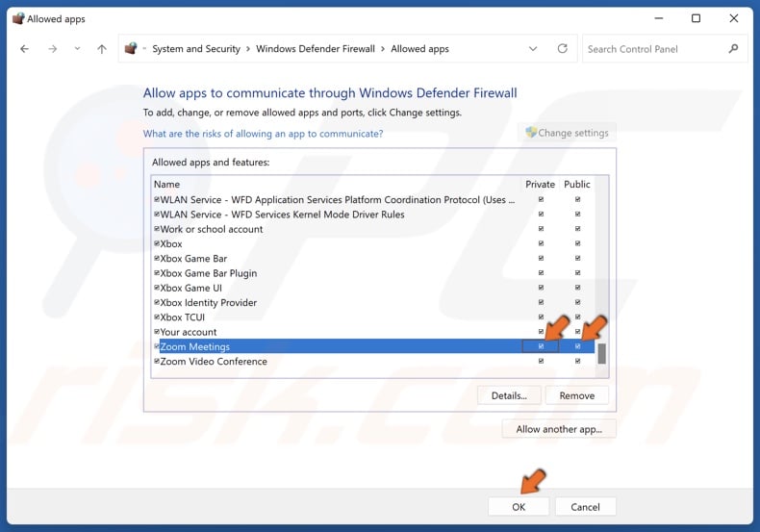Toggle Private checkbox for Xbox Game Bar
Image resolution: width=760 pixels, height=532 pixels.
[x=541, y=258]
